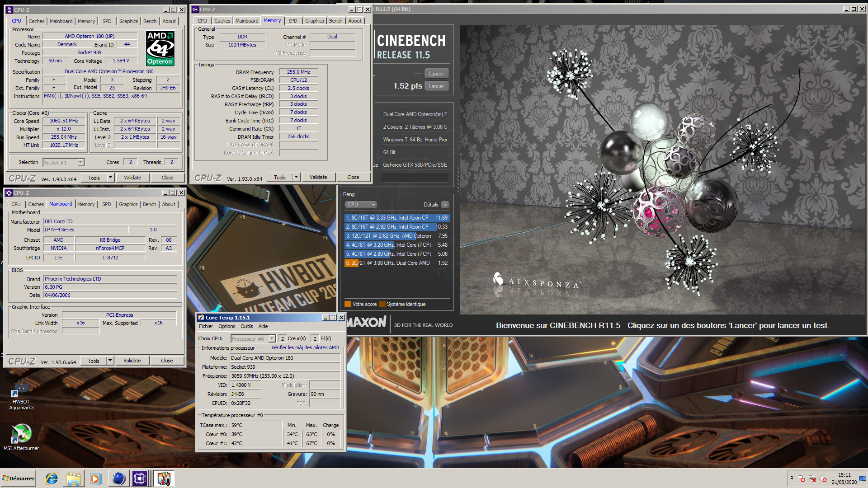This screenshot has height=488, width=868.
Task: Show hidden tray icons with the double-chevron arrow
Action: 792,478
